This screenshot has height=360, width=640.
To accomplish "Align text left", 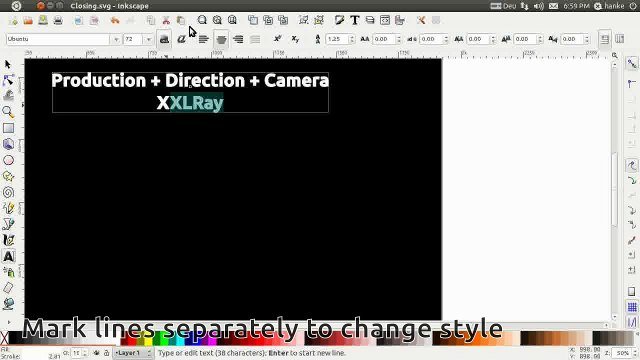I will click(203, 39).
